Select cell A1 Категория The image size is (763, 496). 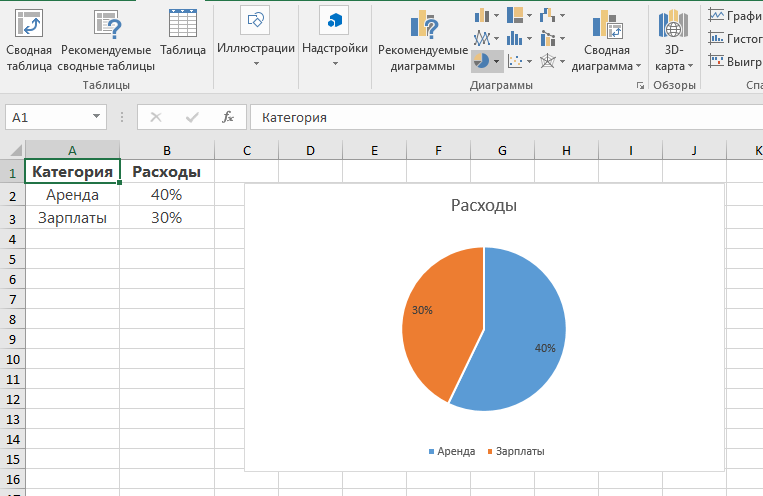point(72,172)
